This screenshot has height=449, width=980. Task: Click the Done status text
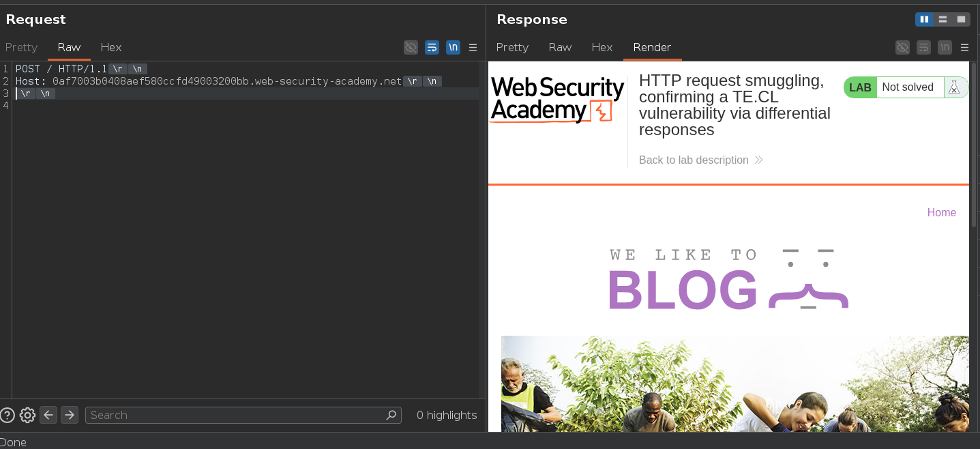[13, 442]
